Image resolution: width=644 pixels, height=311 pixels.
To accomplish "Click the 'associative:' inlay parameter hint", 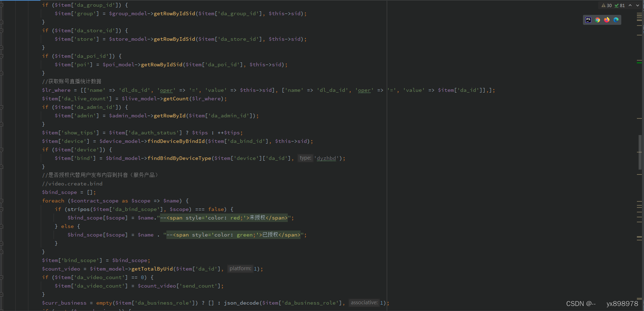I will (364, 303).
